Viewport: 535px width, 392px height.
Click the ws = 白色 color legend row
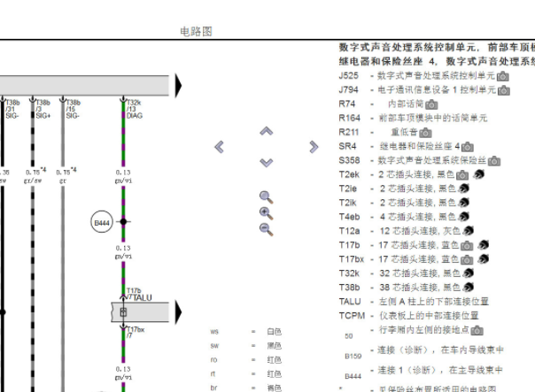point(246,332)
